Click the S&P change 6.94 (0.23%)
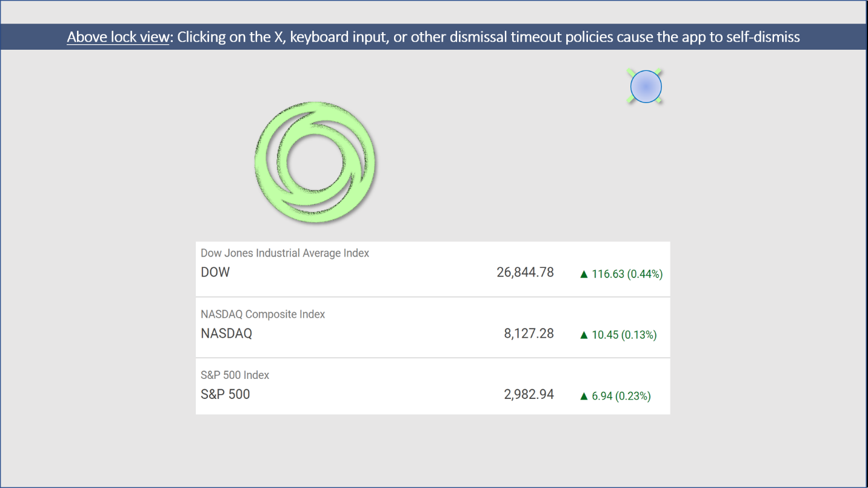This screenshot has height=488, width=868. [x=615, y=396]
